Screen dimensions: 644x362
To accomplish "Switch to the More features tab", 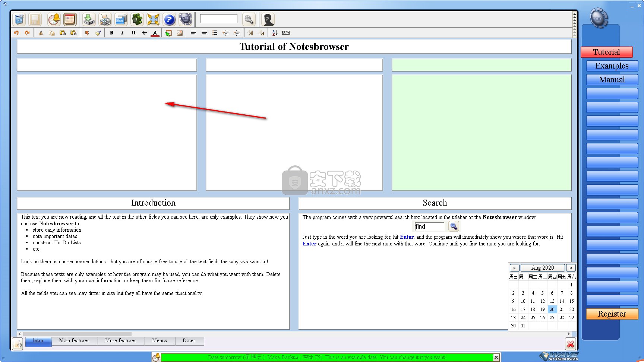I will click(x=121, y=341).
